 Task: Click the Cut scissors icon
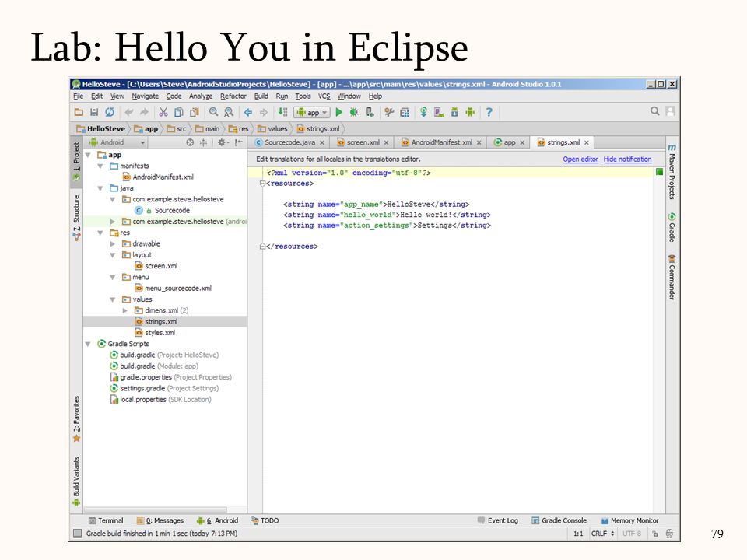coord(163,112)
